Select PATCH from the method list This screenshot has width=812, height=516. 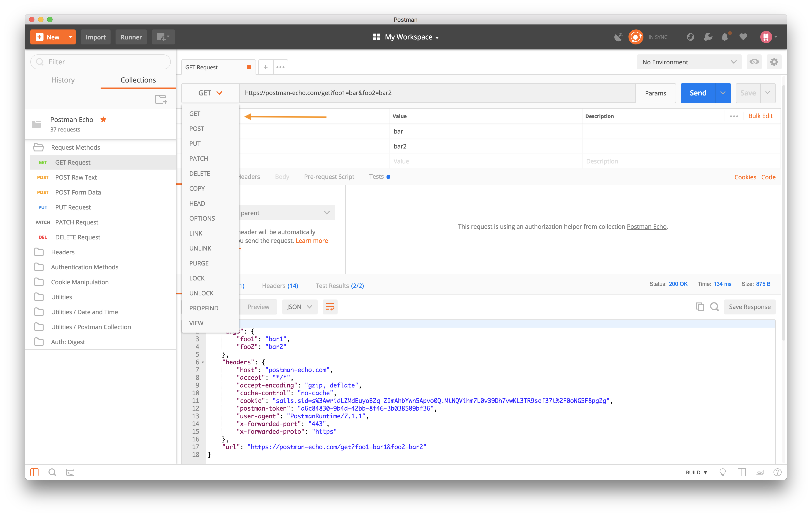199,158
